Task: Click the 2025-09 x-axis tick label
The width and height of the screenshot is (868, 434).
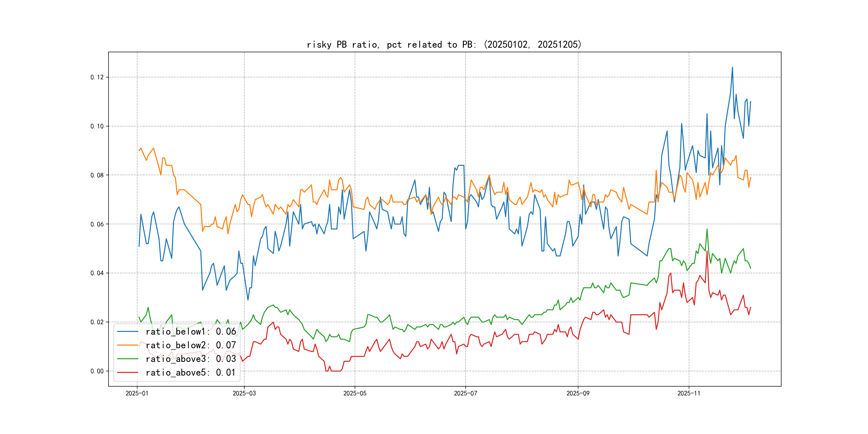Action: [x=578, y=393]
